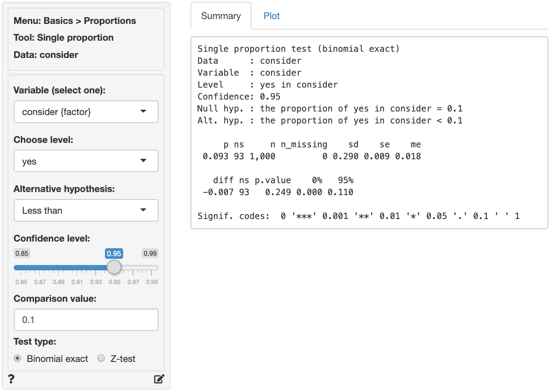Switch to the Plot tab

point(272,16)
